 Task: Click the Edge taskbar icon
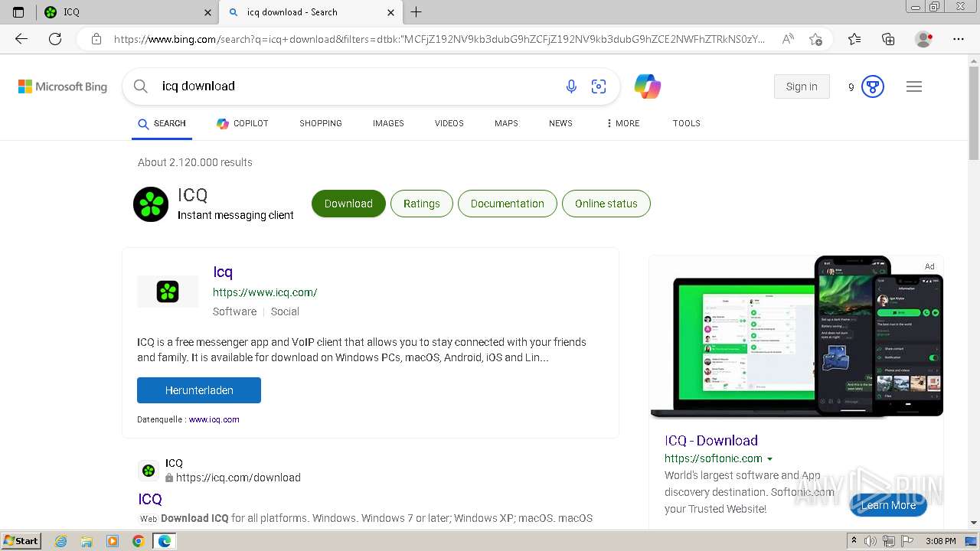(x=164, y=541)
